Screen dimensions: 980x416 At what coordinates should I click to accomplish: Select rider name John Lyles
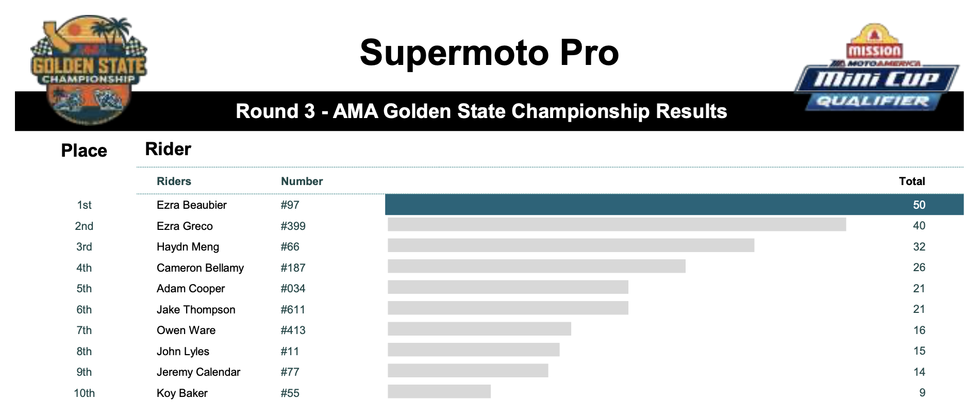tap(183, 352)
